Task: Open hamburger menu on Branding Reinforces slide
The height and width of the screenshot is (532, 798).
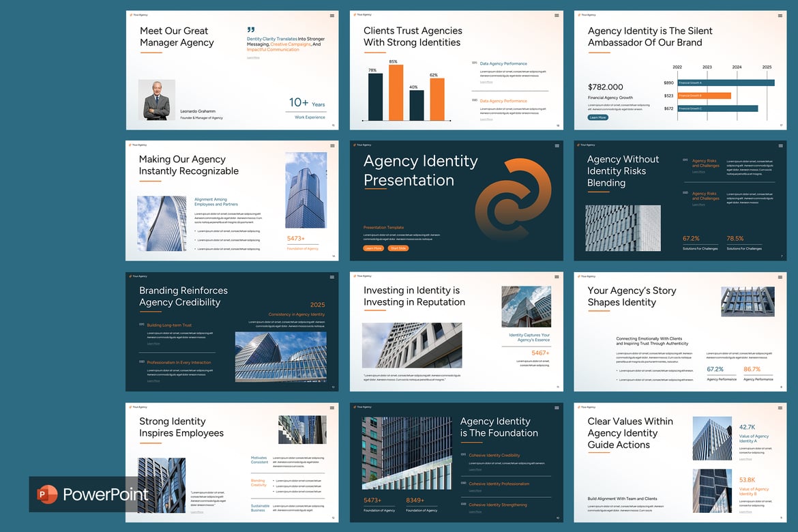Action: click(x=332, y=278)
